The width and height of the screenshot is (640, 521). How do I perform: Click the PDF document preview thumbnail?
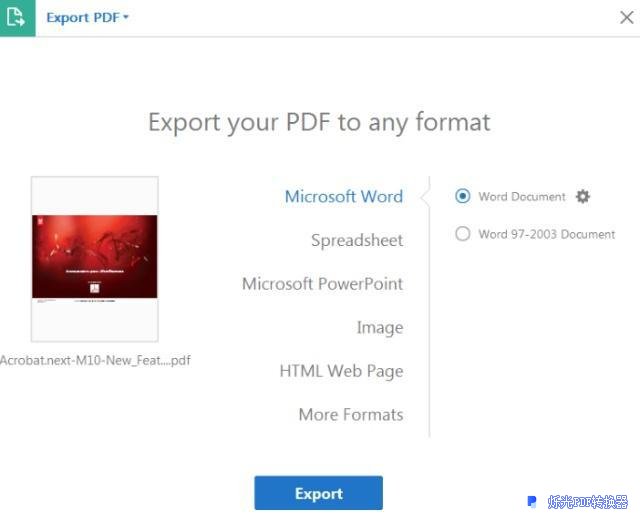95,259
